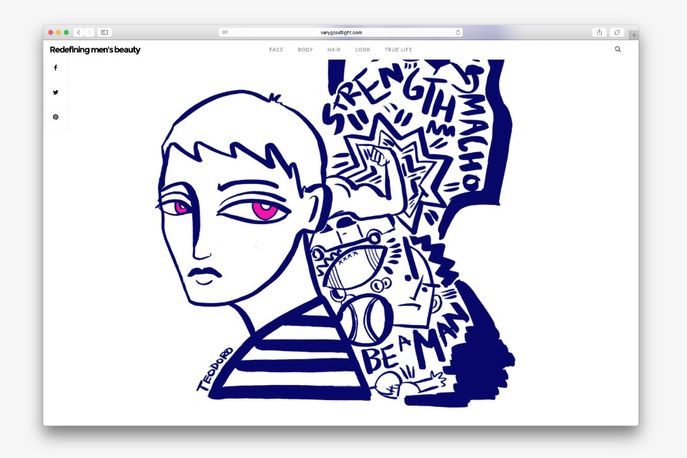The width and height of the screenshot is (687, 458).
Task: Click the 'Redefining men's beauty' site title
Action: coord(95,49)
